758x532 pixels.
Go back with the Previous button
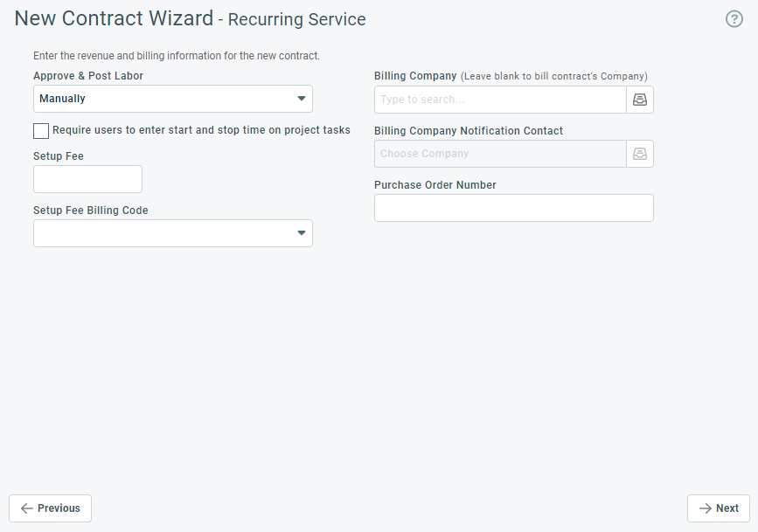[x=51, y=508]
